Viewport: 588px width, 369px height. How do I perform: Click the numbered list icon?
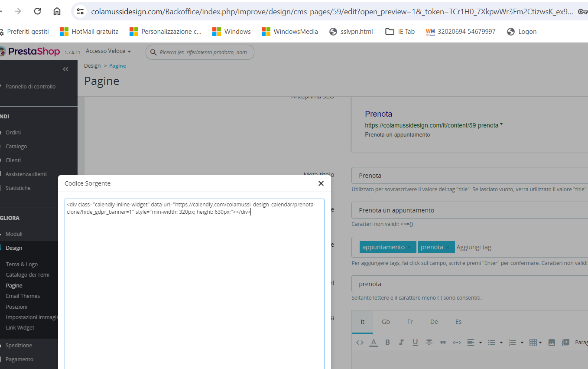click(512, 343)
